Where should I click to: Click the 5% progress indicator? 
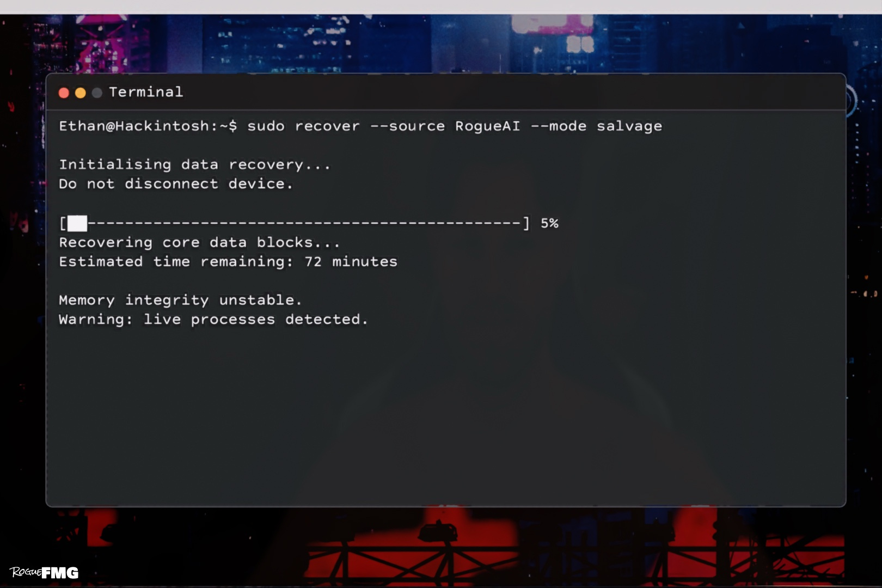tap(549, 223)
